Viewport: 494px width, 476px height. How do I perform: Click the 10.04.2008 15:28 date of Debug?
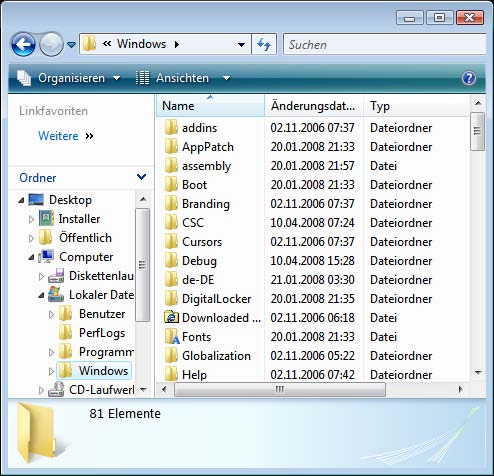pyautogui.click(x=312, y=261)
